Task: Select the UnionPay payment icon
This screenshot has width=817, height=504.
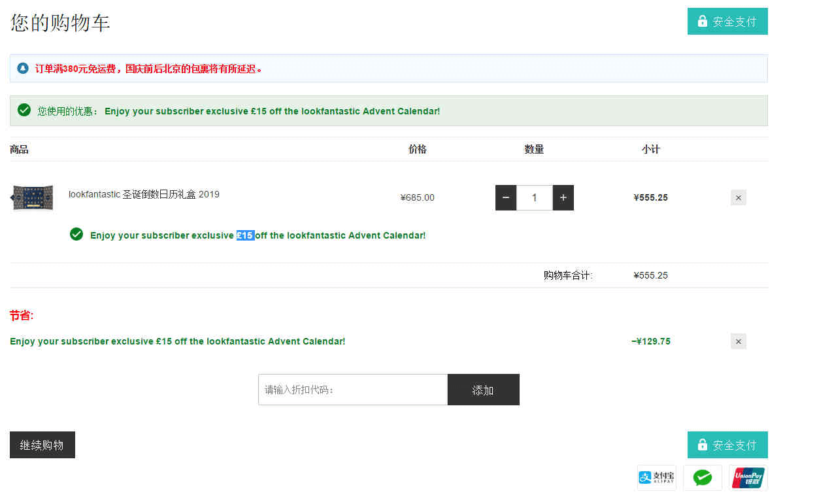Action: [748, 478]
